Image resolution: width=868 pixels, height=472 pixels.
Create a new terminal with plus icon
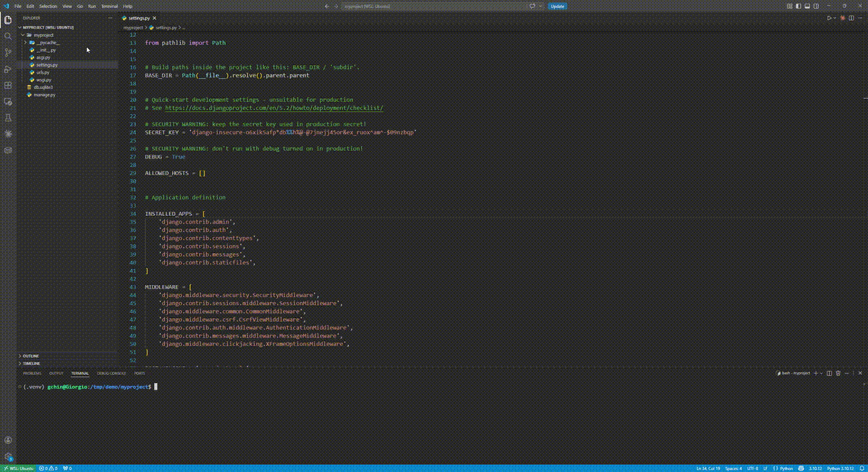817,373
